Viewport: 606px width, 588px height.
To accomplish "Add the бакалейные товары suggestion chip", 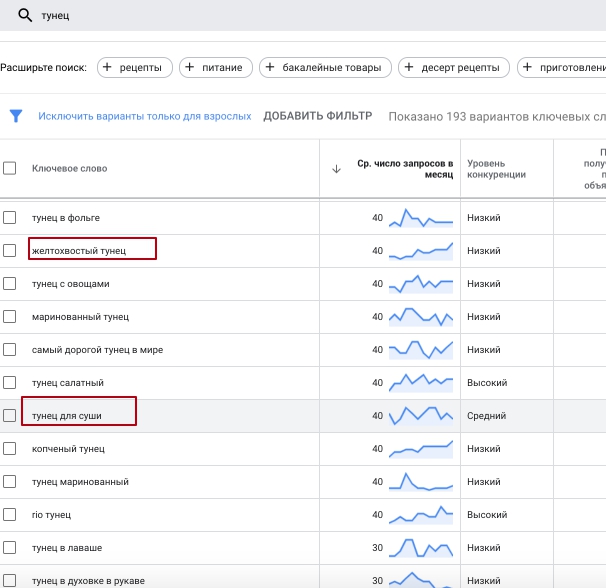I will tap(325, 68).
